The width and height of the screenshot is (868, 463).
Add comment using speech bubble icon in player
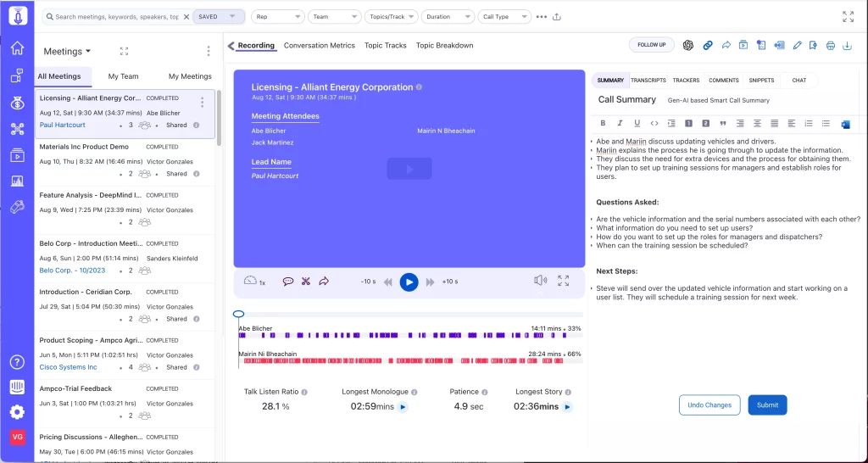tap(288, 282)
